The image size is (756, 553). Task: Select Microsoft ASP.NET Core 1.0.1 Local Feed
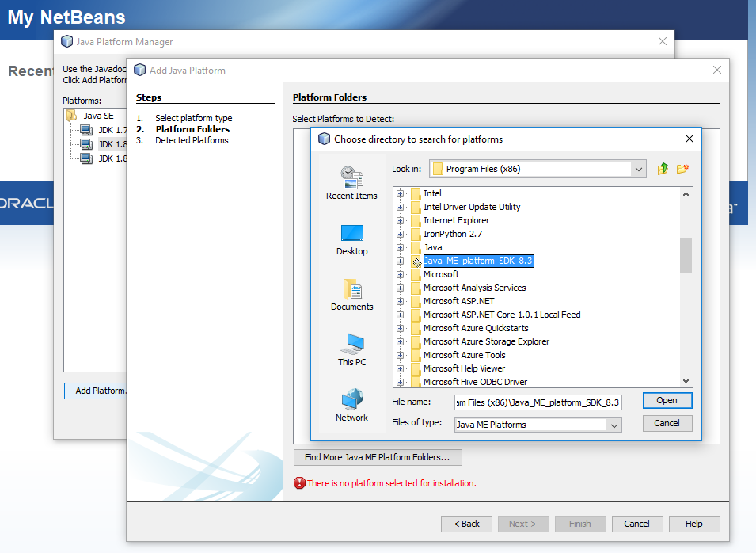[x=501, y=315]
